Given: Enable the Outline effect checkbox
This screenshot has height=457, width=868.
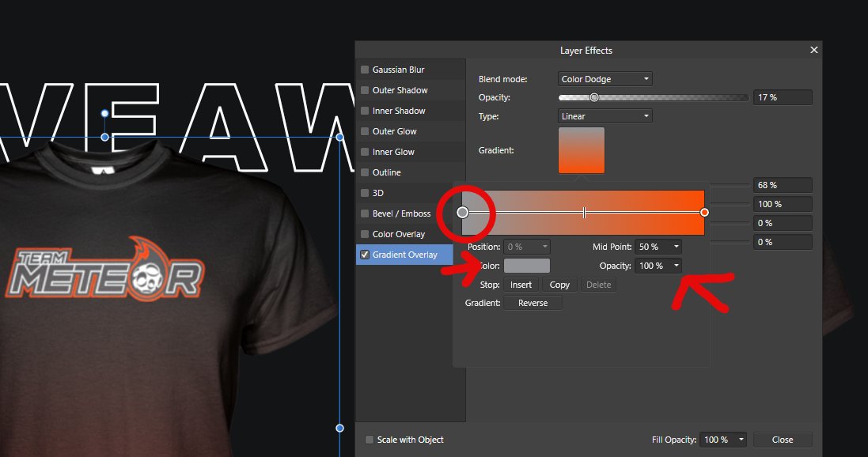Looking at the screenshot, I should click(365, 172).
